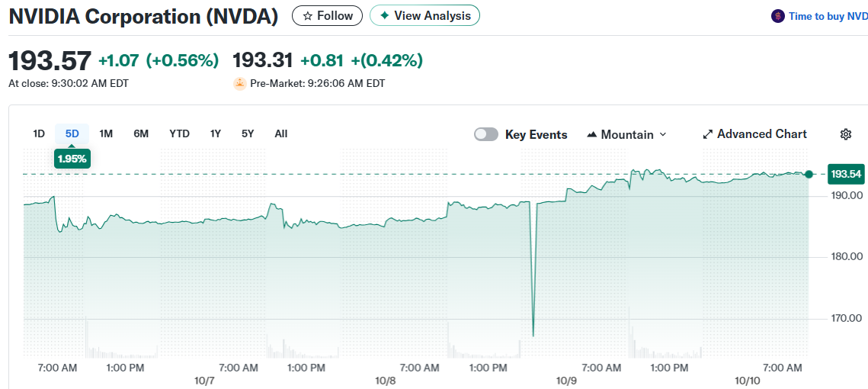
Task: Open chart settings gear icon
Action: [845, 134]
